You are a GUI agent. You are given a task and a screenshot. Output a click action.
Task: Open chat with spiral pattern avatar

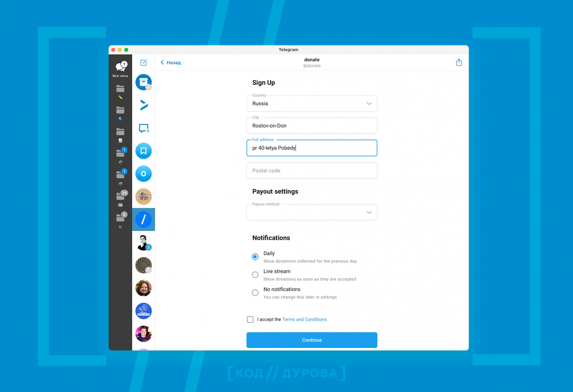point(143,265)
